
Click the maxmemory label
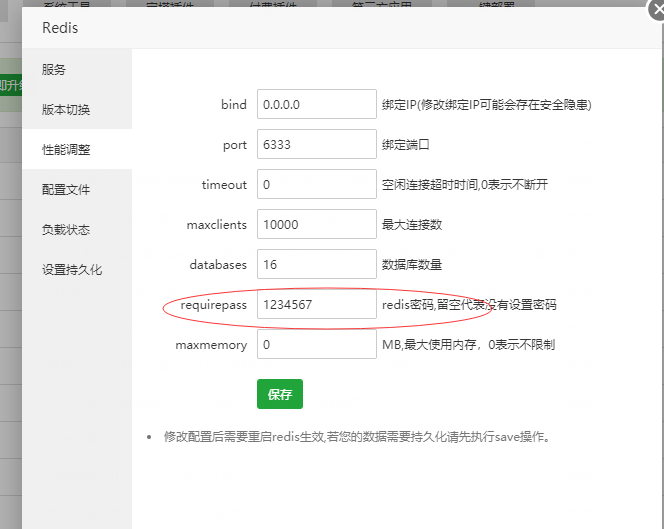pyautogui.click(x=211, y=345)
